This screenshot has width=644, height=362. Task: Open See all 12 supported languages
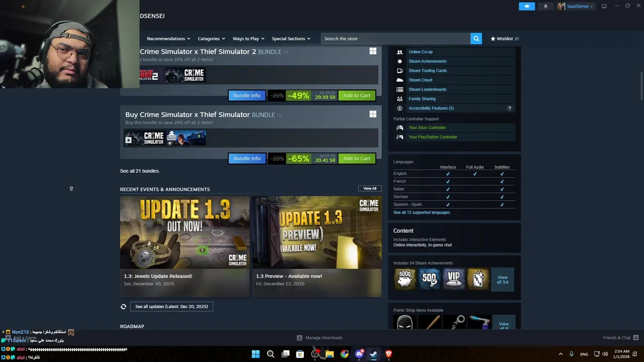[x=422, y=213]
